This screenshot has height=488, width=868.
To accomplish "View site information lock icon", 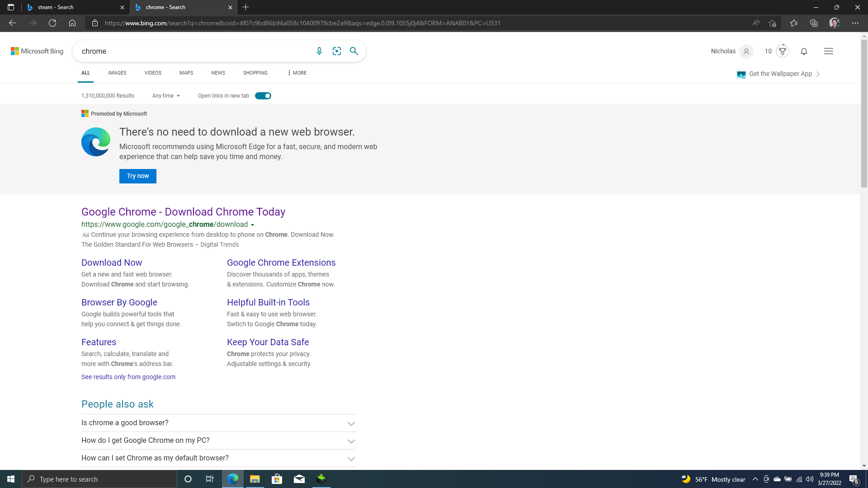I will [95, 23].
